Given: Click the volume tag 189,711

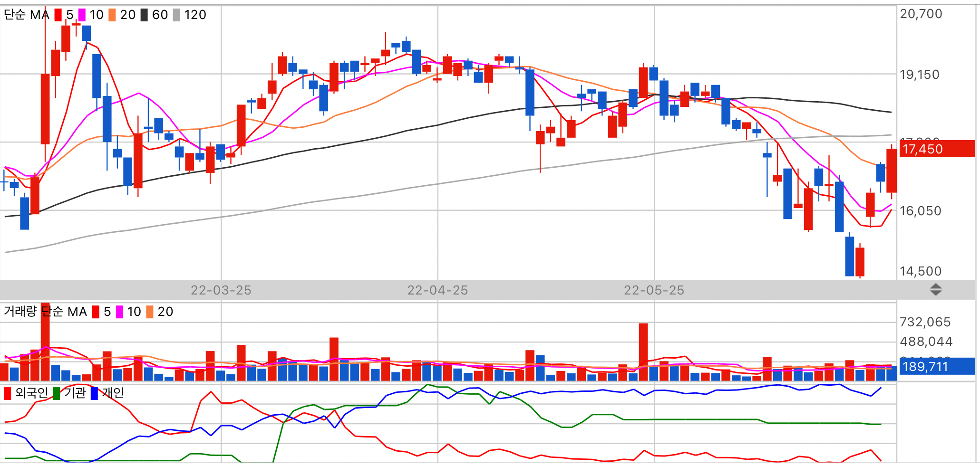Looking at the screenshot, I should (937, 366).
